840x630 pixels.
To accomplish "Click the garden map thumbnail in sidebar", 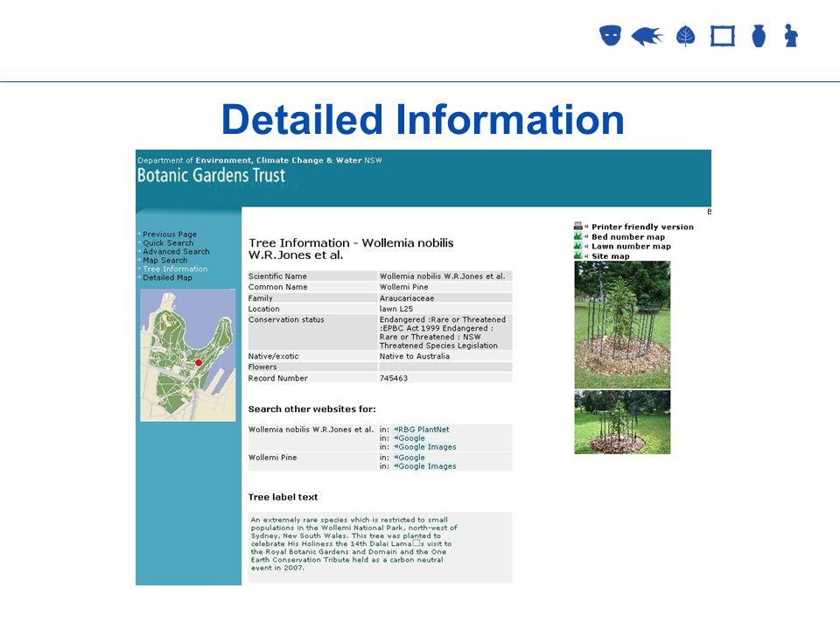I will (187, 355).
